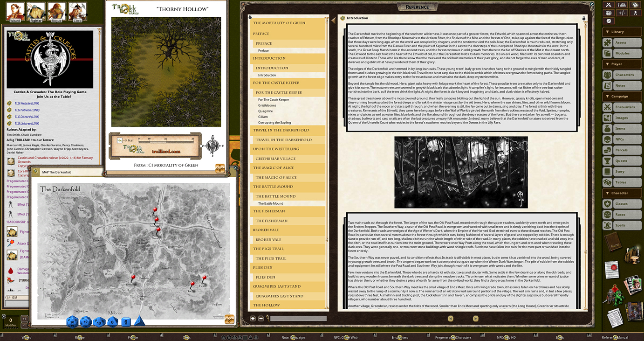The width and height of the screenshot is (644, 341).
Task: Click the +1 modifier button
Action: pyautogui.click(x=24, y=318)
